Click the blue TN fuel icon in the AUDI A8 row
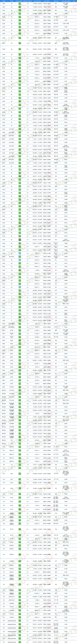This screenshot has height=644, width=77. [20, 260]
